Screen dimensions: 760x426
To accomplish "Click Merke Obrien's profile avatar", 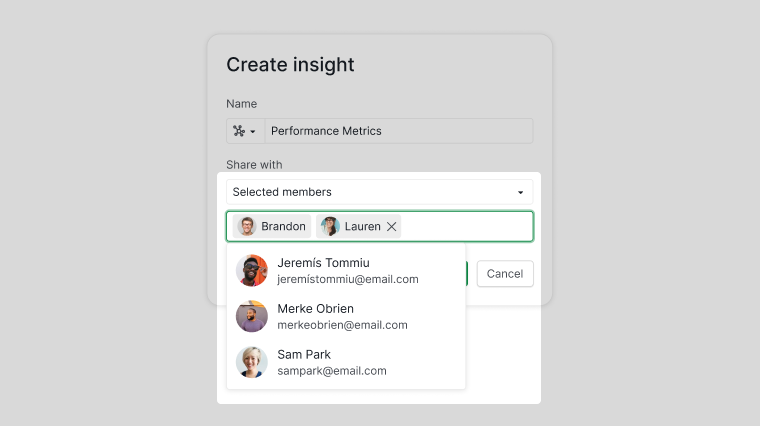I will point(252,316).
